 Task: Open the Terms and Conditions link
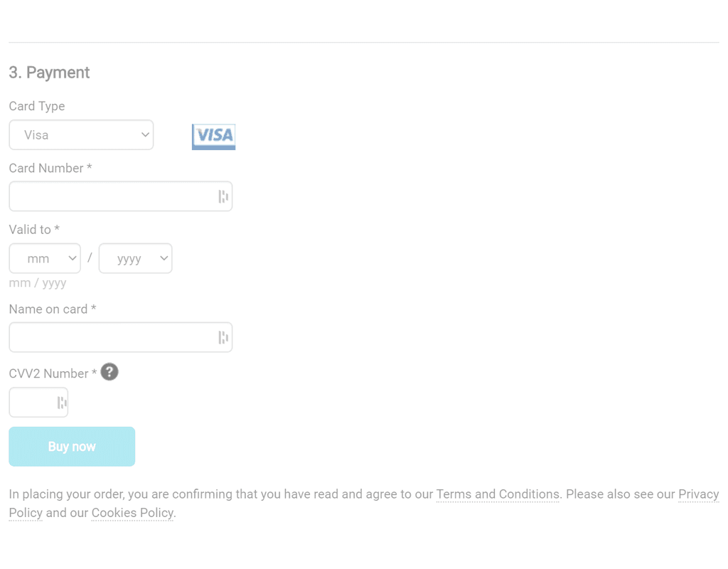coord(498,494)
